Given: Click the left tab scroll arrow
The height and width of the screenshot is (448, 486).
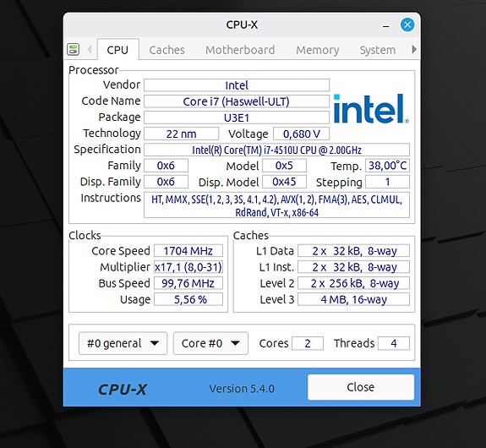Looking at the screenshot, I should tap(90, 49).
